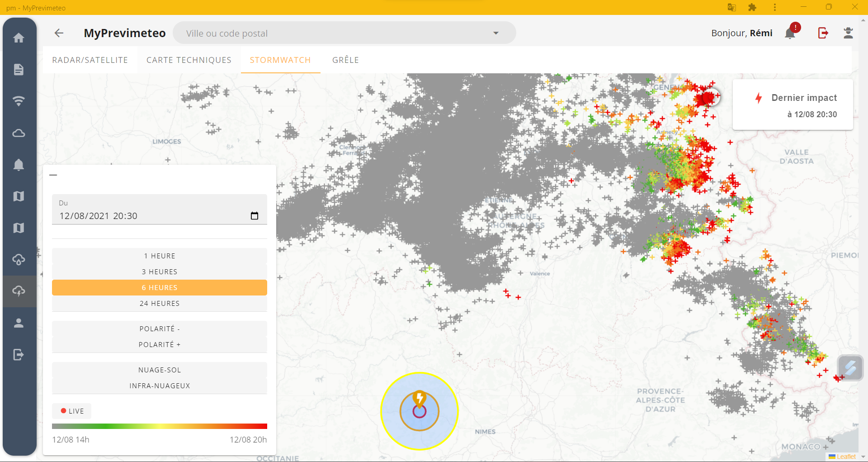
Task: Open the cloud weather sidebar icon
Action: 19,133
